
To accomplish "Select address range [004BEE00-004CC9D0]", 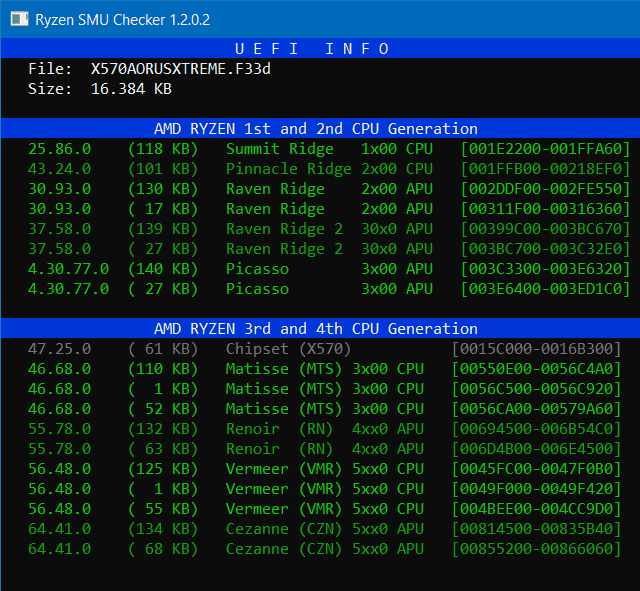I will tap(536, 509).
